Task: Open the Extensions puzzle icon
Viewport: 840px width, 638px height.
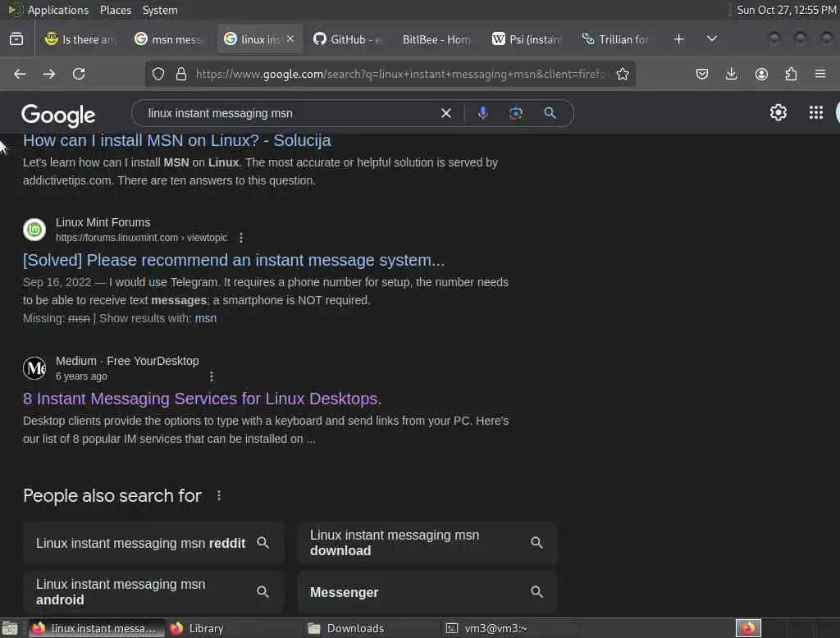Action: coord(791,74)
